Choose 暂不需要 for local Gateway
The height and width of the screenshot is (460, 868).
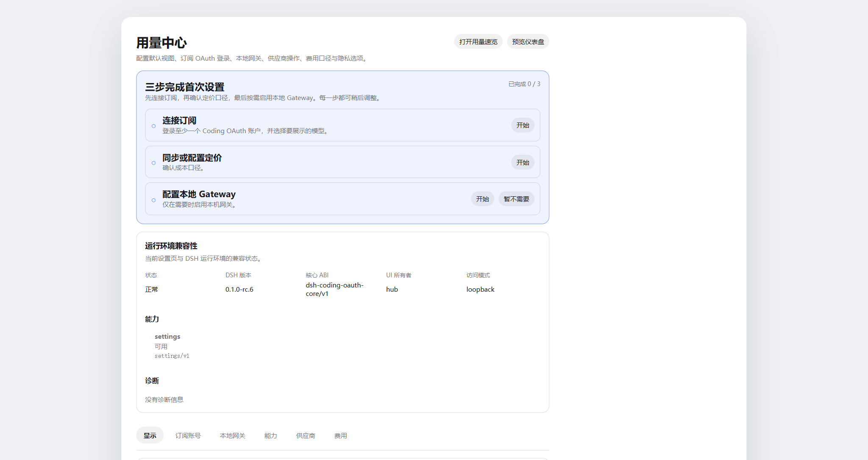[x=516, y=199]
